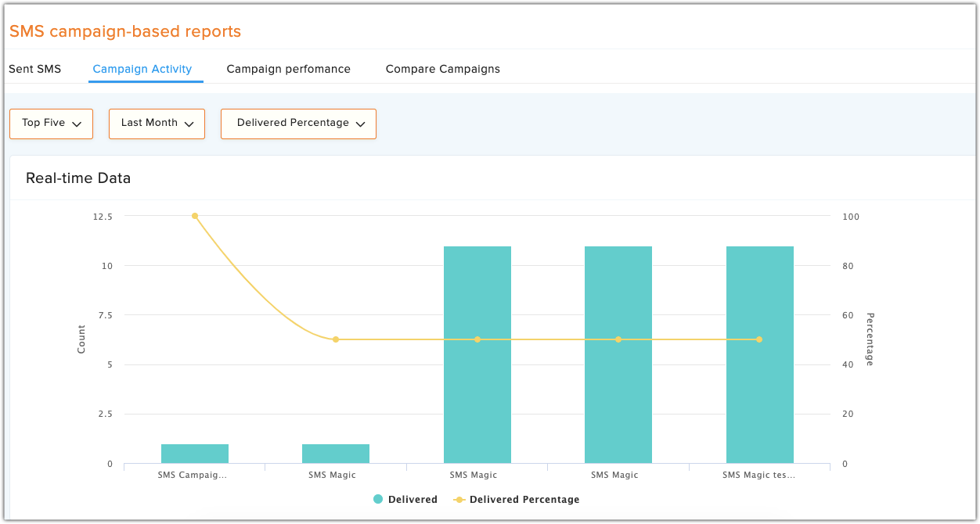980x524 pixels.
Task: Click the SMS Magic tes... axis label
Action: (x=758, y=475)
